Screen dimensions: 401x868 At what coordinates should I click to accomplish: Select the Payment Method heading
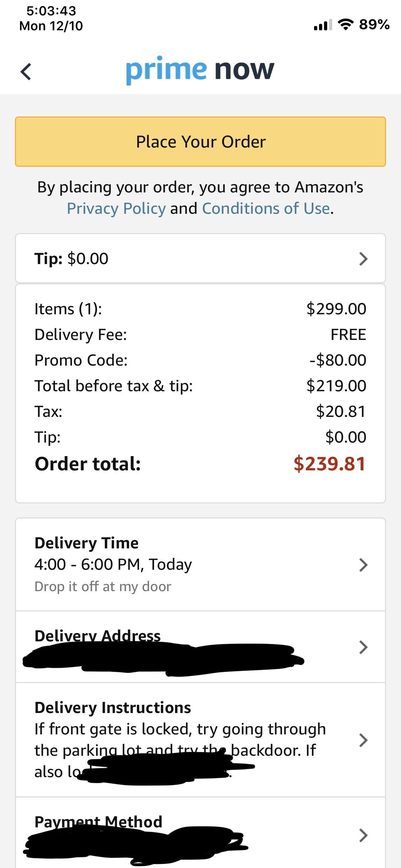coord(98,822)
